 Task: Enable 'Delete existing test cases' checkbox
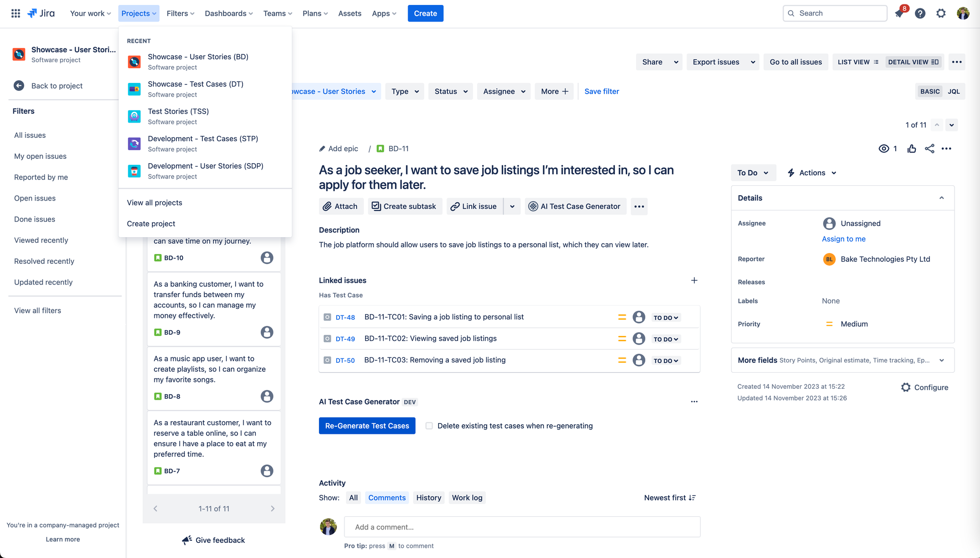(429, 426)
